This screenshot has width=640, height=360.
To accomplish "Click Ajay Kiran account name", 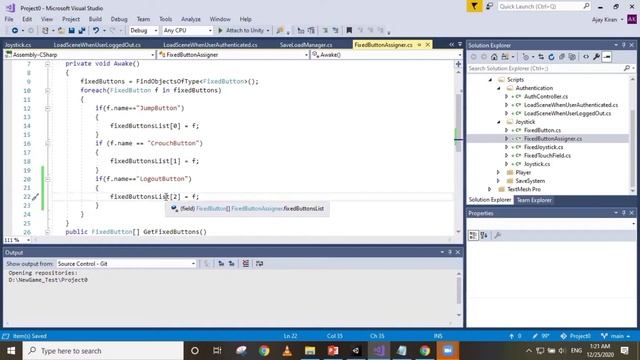I will tap(605, 20).
